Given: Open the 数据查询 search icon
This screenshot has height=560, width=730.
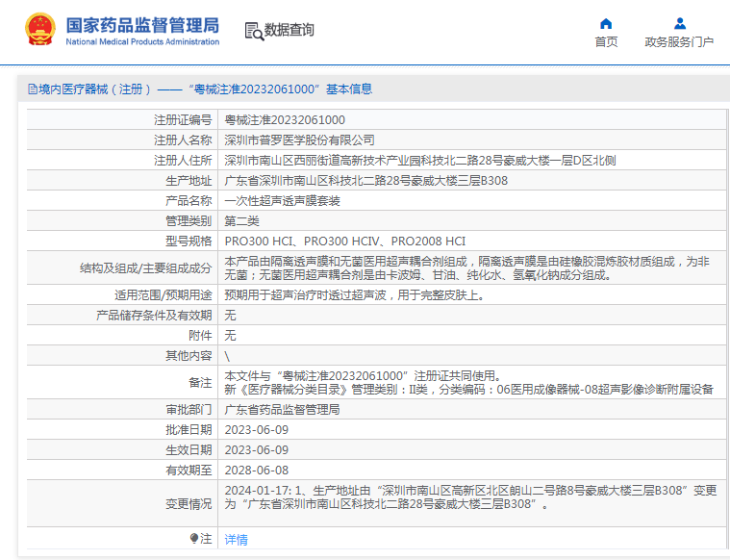Looking at the screenshot, I should click(254, 31).
